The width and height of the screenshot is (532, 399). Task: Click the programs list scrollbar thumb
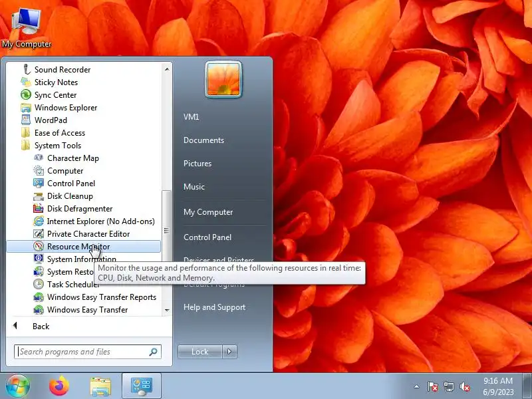(x=166, y=231)
